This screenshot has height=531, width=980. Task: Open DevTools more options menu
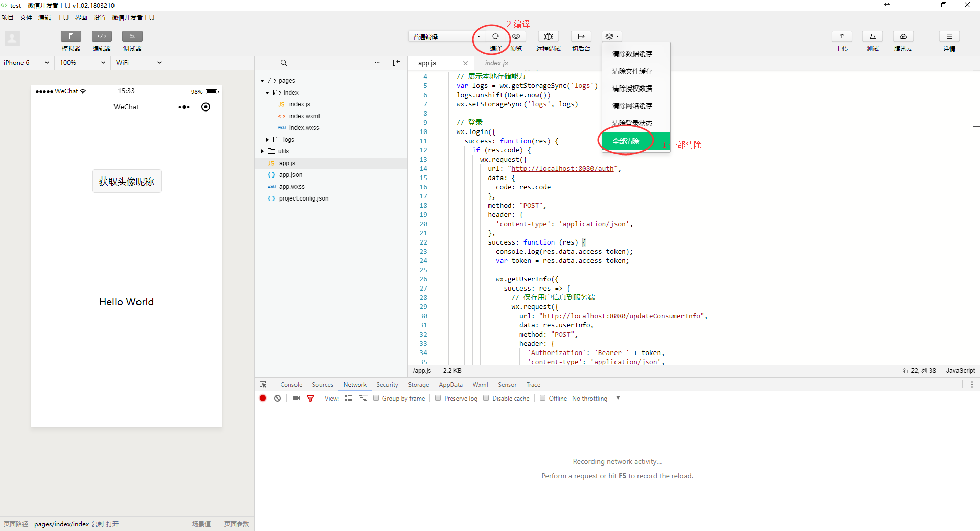click(972, 384)
